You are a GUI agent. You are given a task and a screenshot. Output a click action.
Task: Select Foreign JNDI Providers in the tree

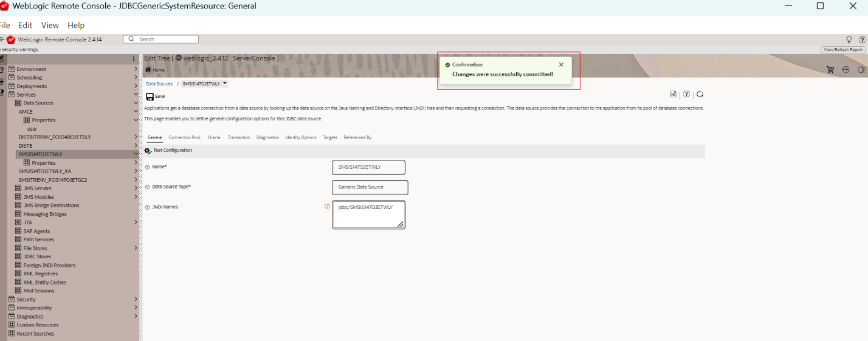tap(49, 265)
